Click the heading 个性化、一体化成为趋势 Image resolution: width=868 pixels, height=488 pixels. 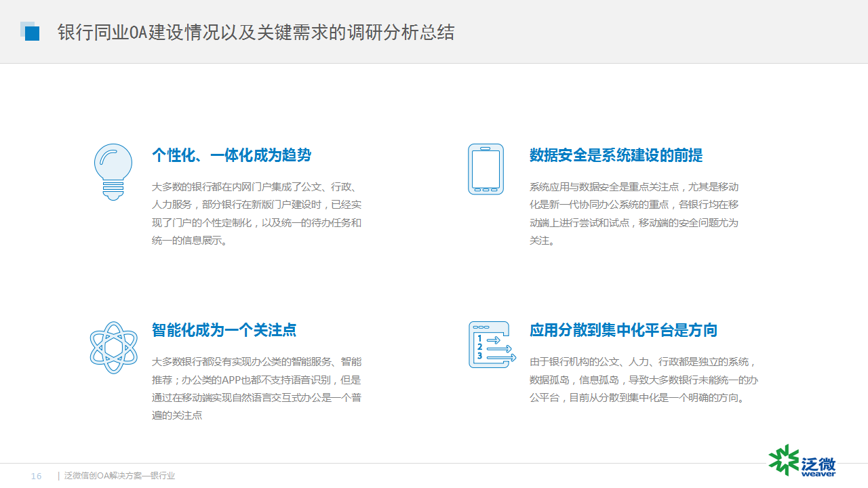tap(231, 155)
